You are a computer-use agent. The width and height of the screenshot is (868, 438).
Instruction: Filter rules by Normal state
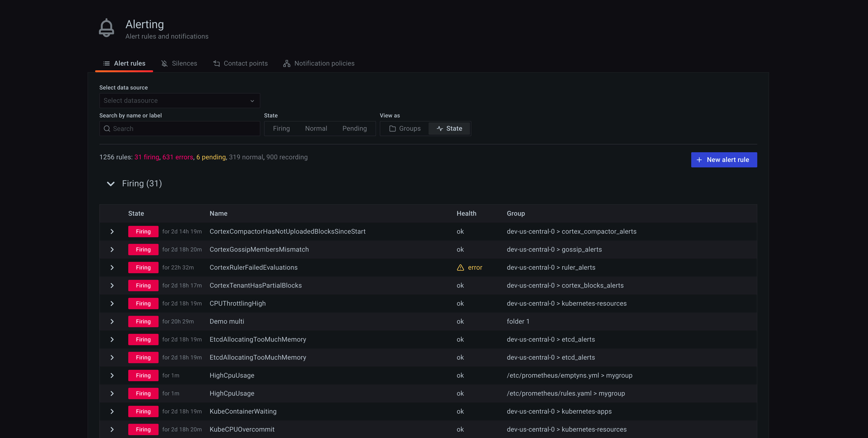point(316,129)
